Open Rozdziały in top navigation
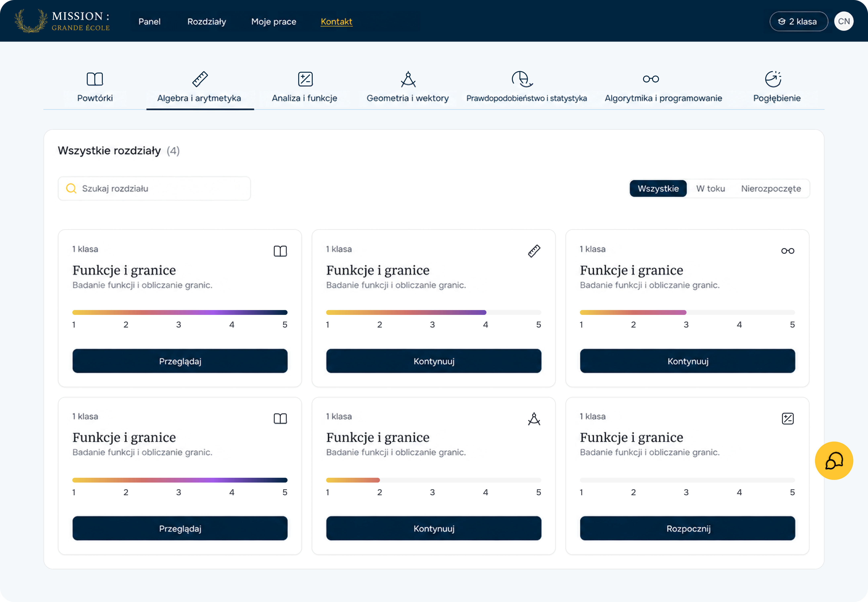The height and width of the screenshot is (602, 868). (x=207, y=22)
